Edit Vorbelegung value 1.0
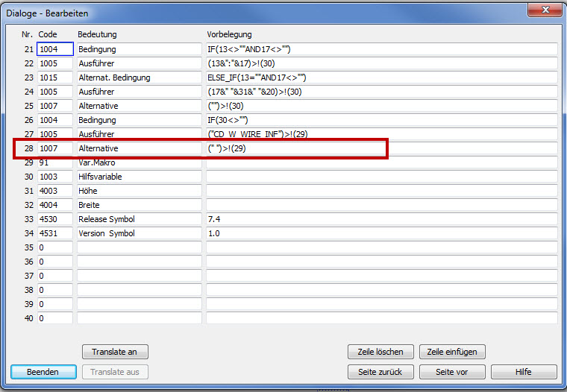Screen dimensions: 567x392 tap(382, 233)
